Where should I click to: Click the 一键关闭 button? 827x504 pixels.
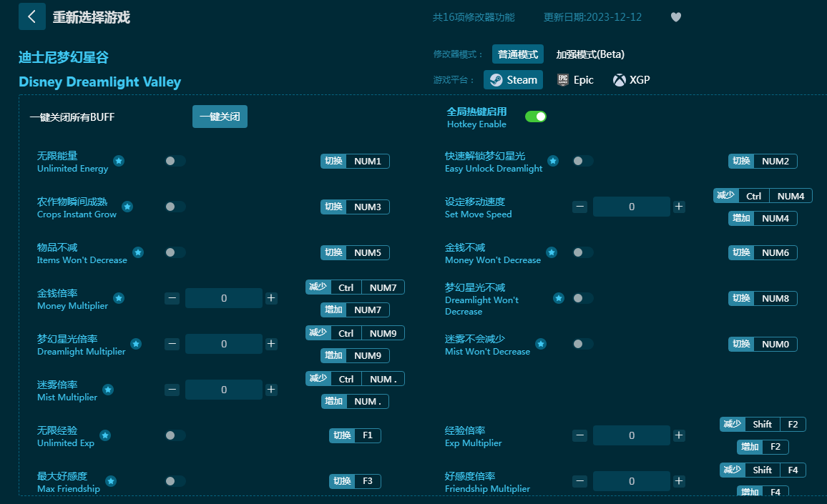[220, 117]
